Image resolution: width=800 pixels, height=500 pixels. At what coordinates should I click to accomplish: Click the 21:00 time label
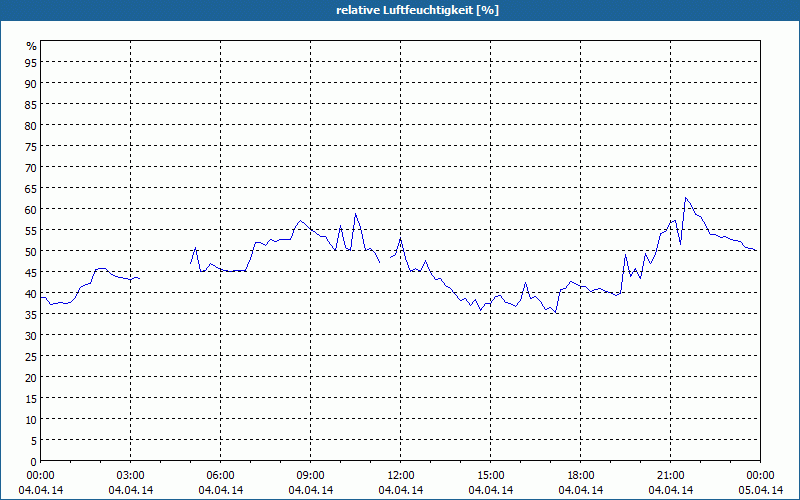coord(670,476)
